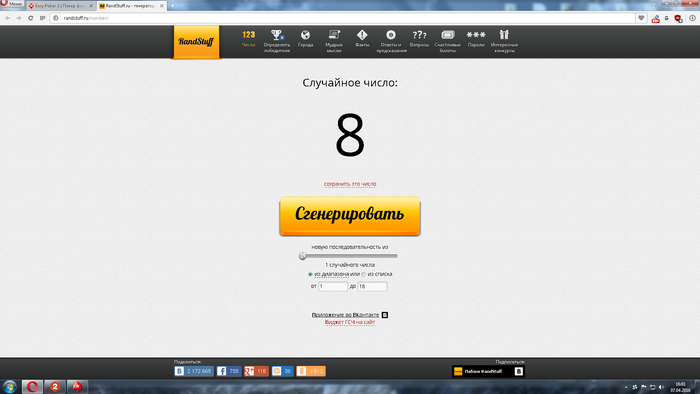The image size is (700, 394).
Task: Click the red shield extension icon
Action: tap(678, 18)
